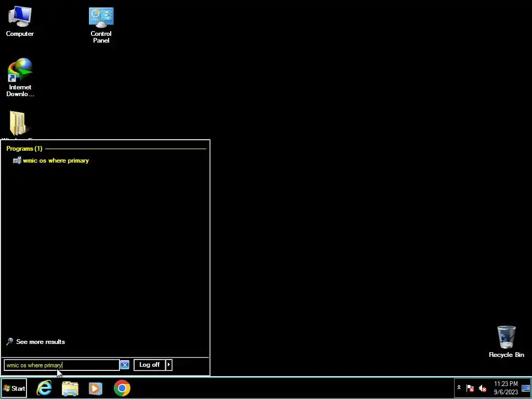Image resolution: width=532 pixels, height=399 pixels.
Task: Click the Show desktop icon in tray
Action: (x=526, y=388)
